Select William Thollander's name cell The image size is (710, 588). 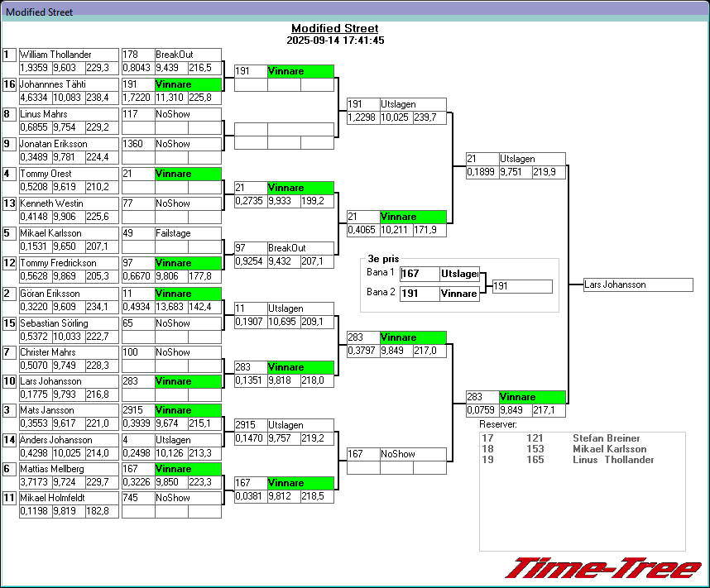[69, 55]
